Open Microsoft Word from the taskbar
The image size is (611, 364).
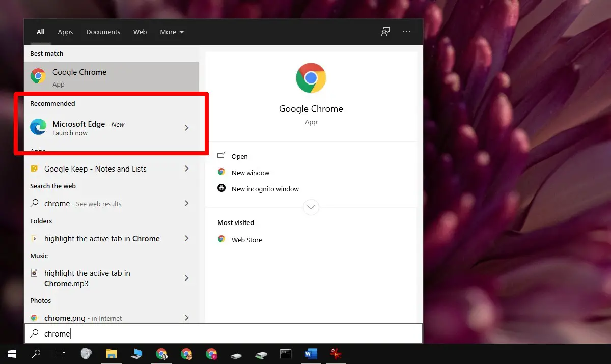311,354
